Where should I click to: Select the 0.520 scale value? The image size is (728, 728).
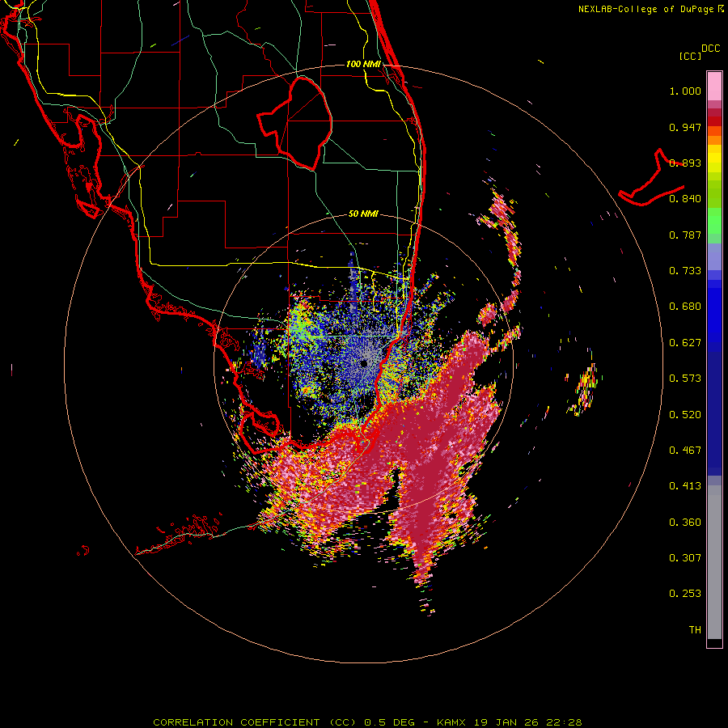[685, 415]
